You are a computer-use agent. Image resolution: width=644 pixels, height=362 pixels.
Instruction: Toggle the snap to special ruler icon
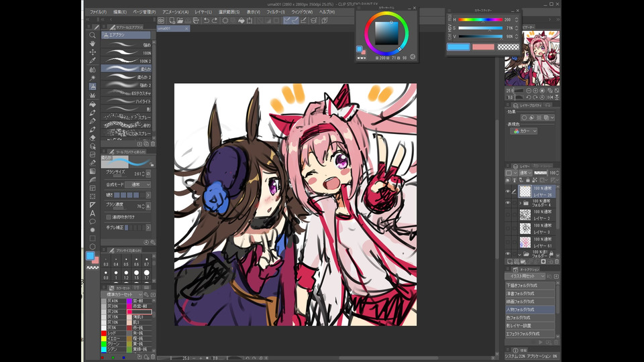pos(295,20)
